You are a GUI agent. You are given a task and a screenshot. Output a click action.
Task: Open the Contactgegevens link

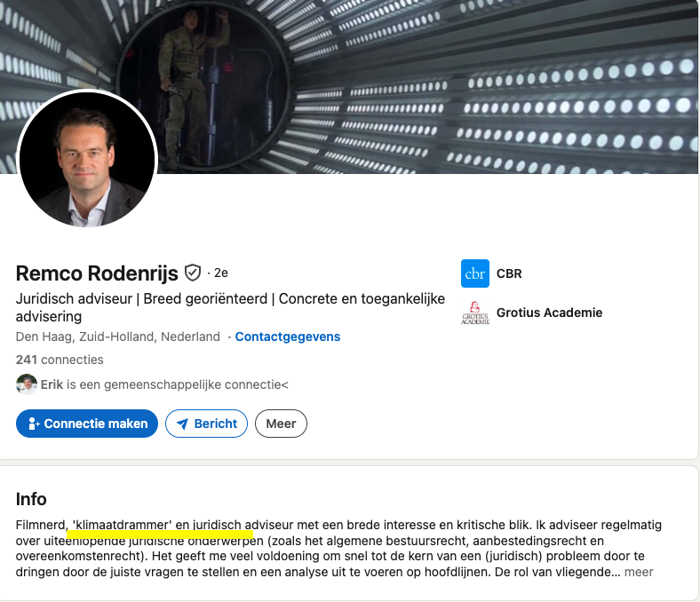pyautogui.click(x=288, y=337)
